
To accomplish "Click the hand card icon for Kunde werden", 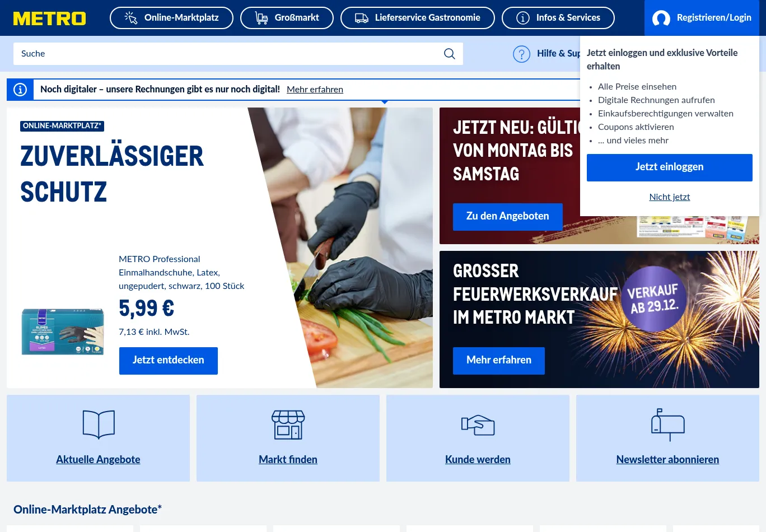I will (478, 425).
